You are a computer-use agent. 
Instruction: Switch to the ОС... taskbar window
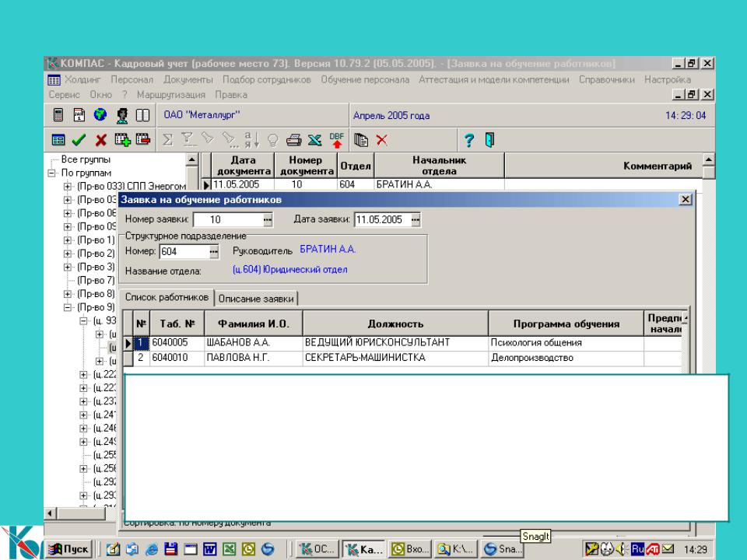point(317,549)
